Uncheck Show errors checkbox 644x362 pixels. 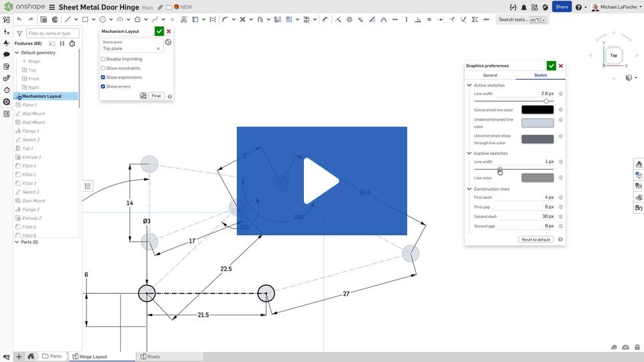103,86
